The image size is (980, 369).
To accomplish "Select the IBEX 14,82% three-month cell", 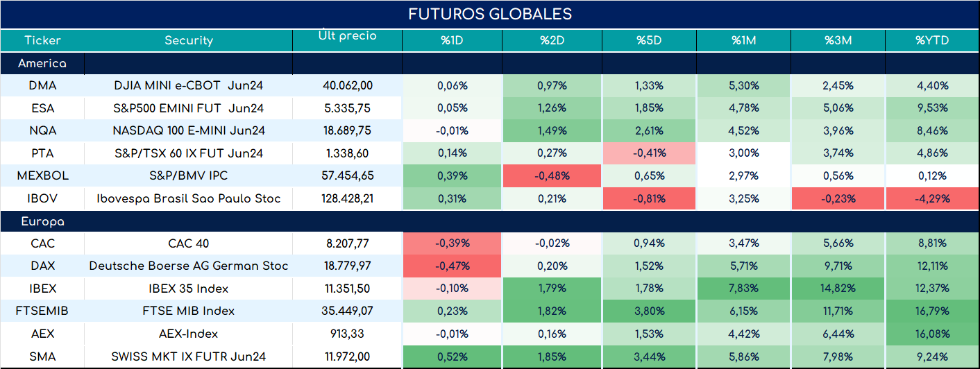I will click(x=838, y=289).
